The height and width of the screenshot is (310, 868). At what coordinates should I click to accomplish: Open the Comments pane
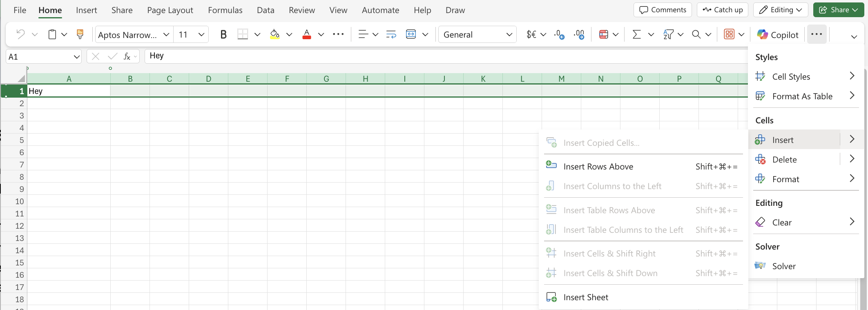(663, 10)
